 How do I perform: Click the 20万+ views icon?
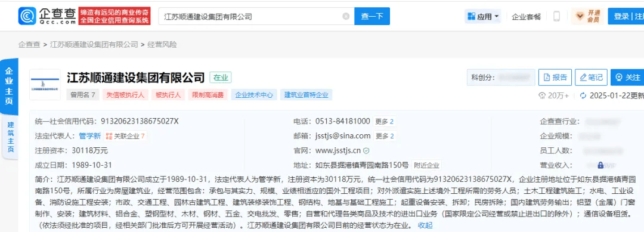pos(542,95)
